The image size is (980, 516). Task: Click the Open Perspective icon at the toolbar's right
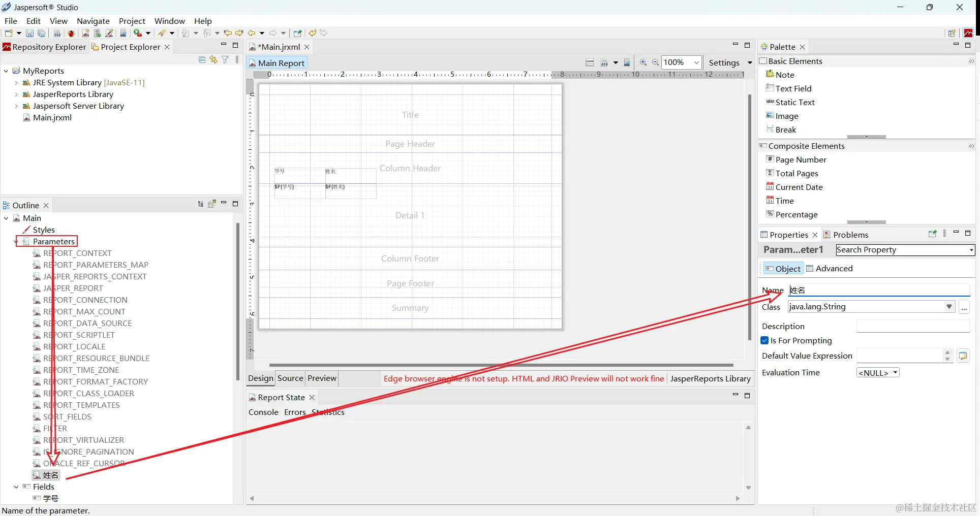(x=952, y=33)
